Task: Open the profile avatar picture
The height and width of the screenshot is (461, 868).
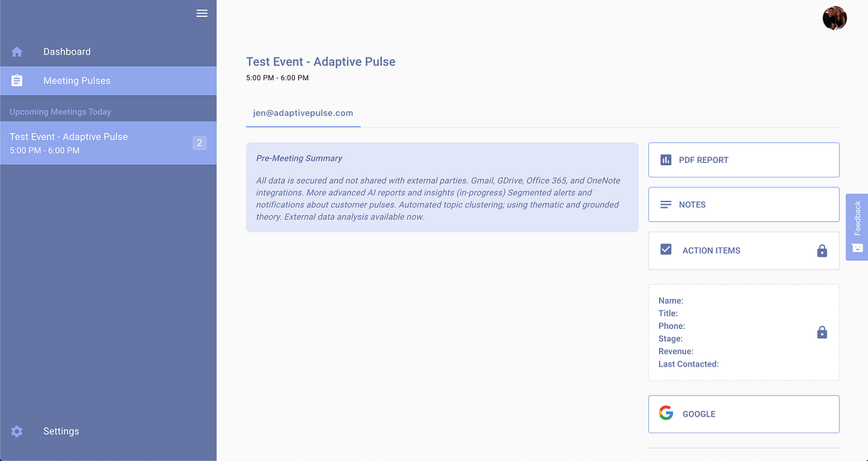Action: [834, 18]
